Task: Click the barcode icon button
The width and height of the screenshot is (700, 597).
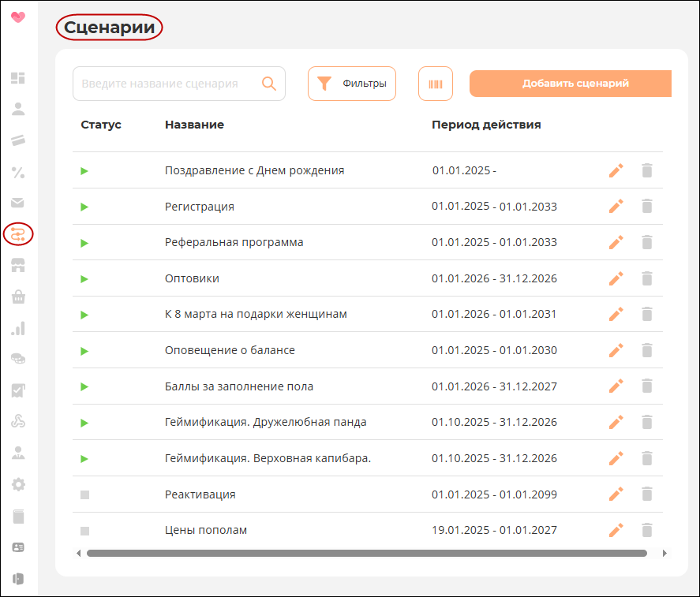Action: point(436,84)
